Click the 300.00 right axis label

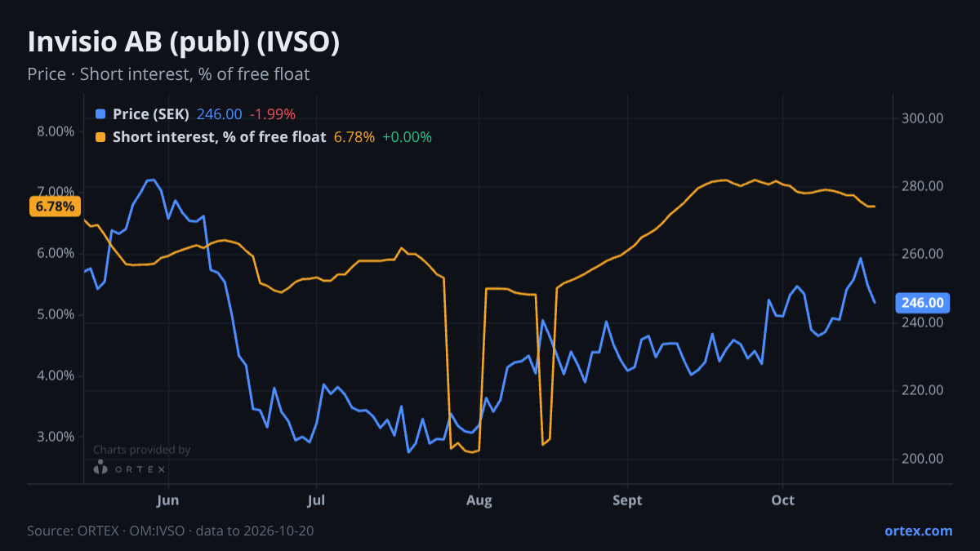coord(924,118)
